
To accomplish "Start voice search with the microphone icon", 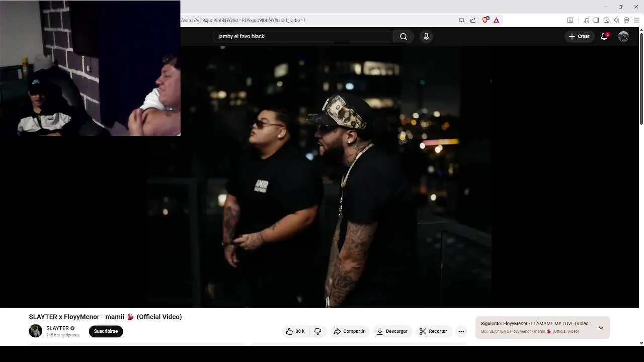I will pos(426,36).
